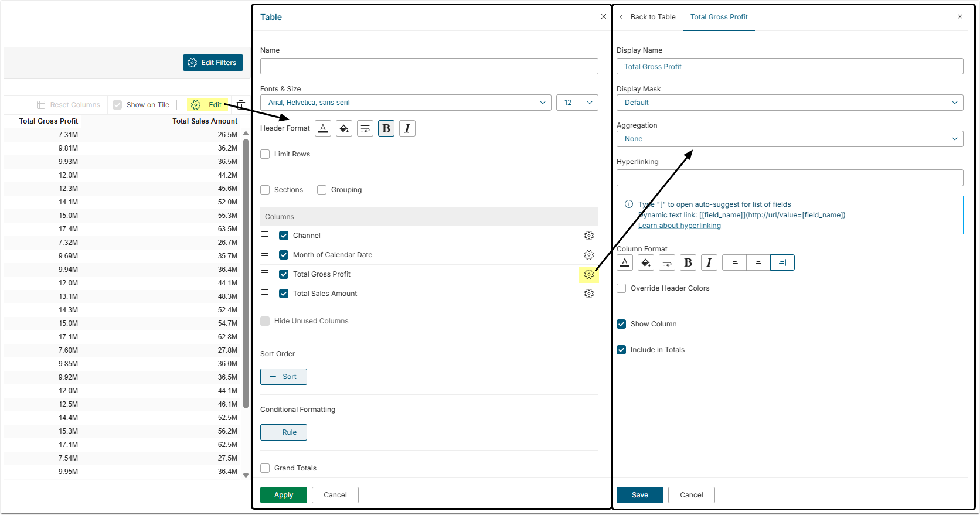Uncheck Total Sales Amount column checkbox
The height and width of the screenshot is (515, 980).
coord(284,294)
